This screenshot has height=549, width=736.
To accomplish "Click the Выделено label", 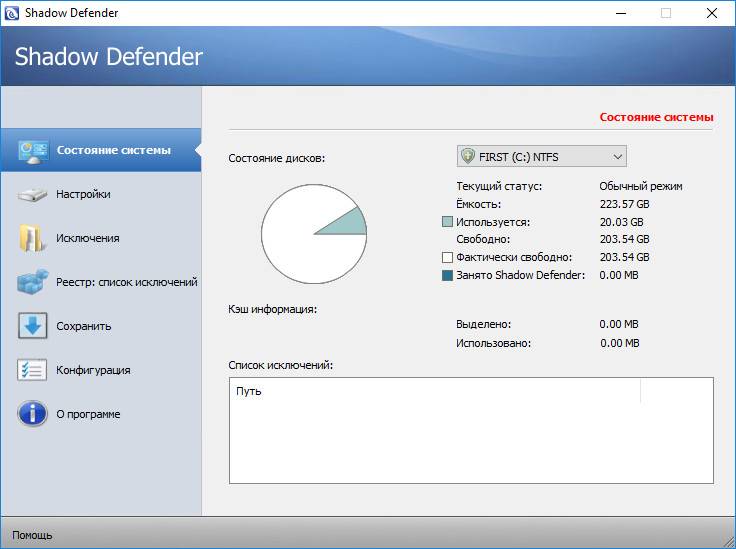I will 483,324.
